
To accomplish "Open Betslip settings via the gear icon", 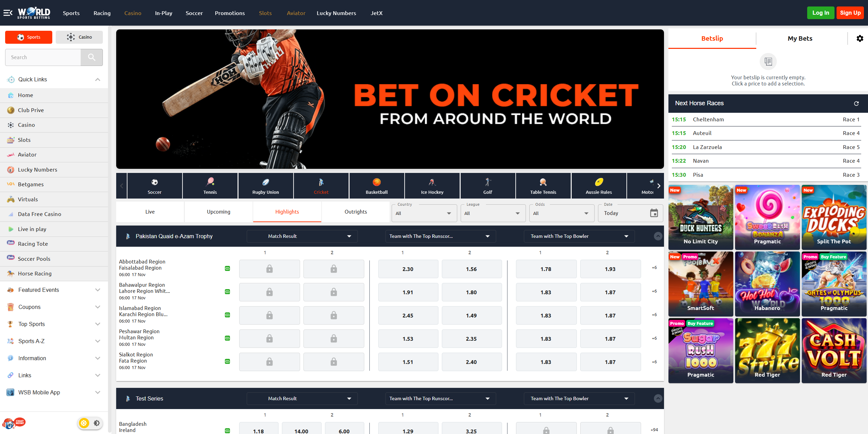I will point(860,38).
